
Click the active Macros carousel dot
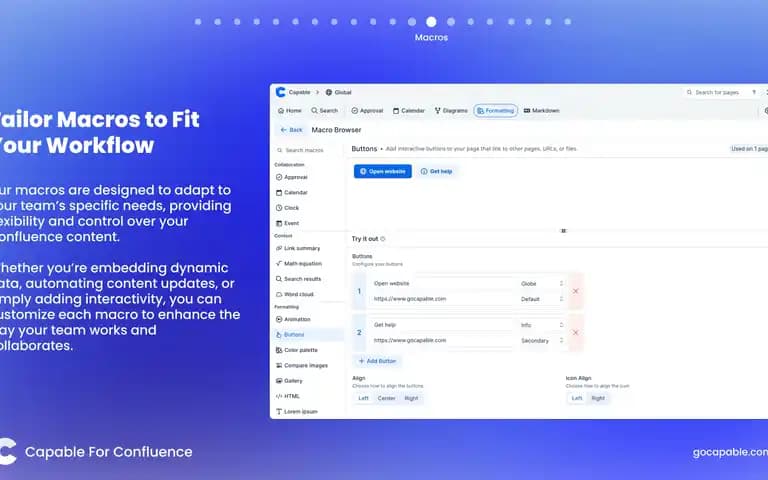click(431, 22)
